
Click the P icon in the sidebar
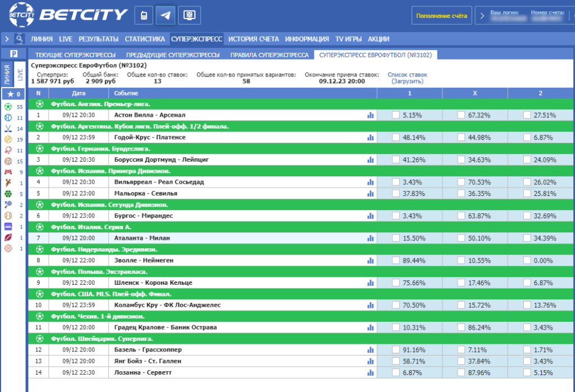pos(13,54)
